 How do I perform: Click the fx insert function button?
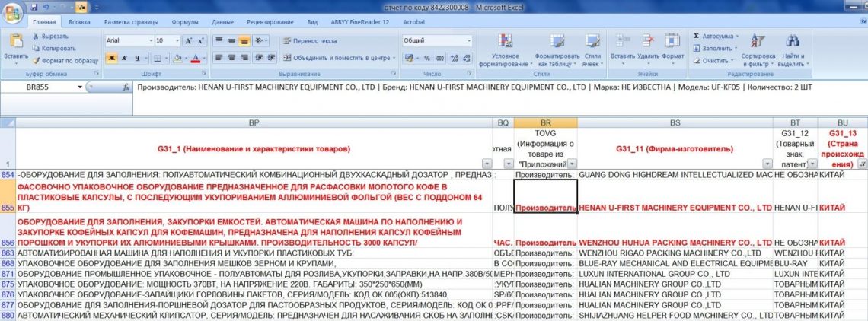tap(126, 87)
